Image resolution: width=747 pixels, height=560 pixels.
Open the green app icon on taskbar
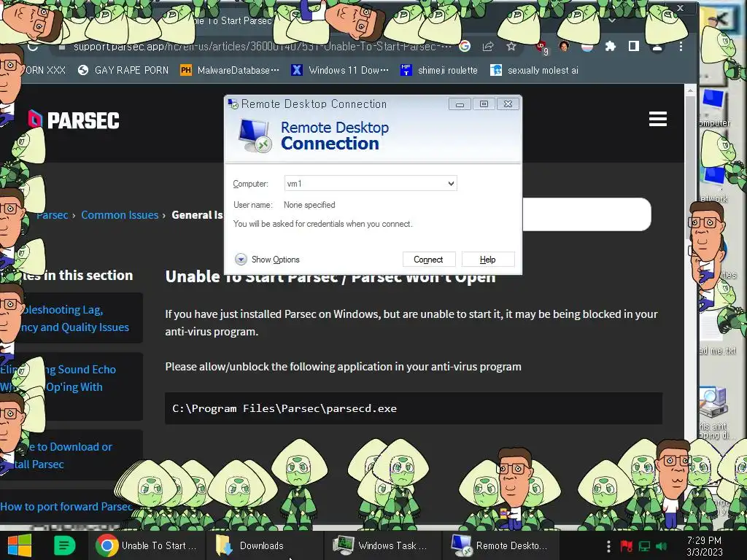pyautogui.click(x=64, y=545)
